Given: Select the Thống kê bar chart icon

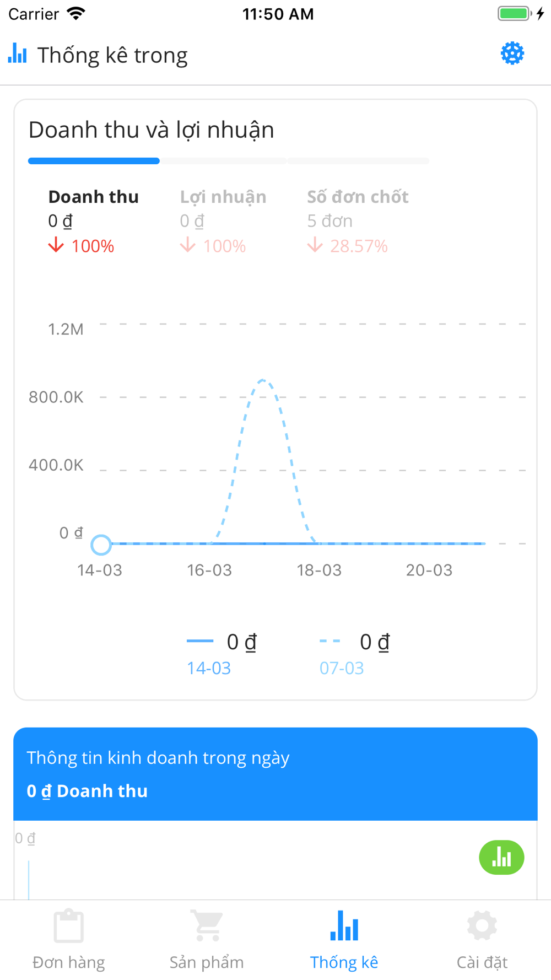Looking at the screenshot, I should click(x=344, y=926).
